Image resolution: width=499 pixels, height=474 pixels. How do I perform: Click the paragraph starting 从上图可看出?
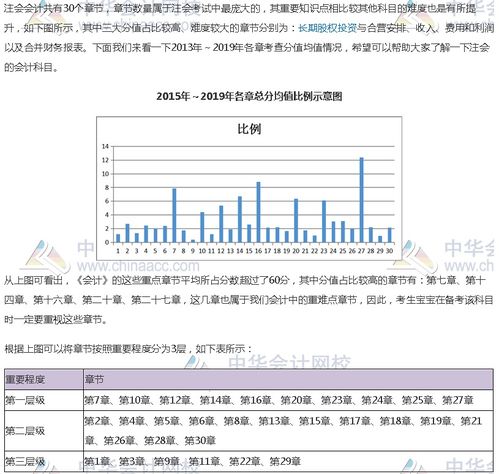pos(249,300)
